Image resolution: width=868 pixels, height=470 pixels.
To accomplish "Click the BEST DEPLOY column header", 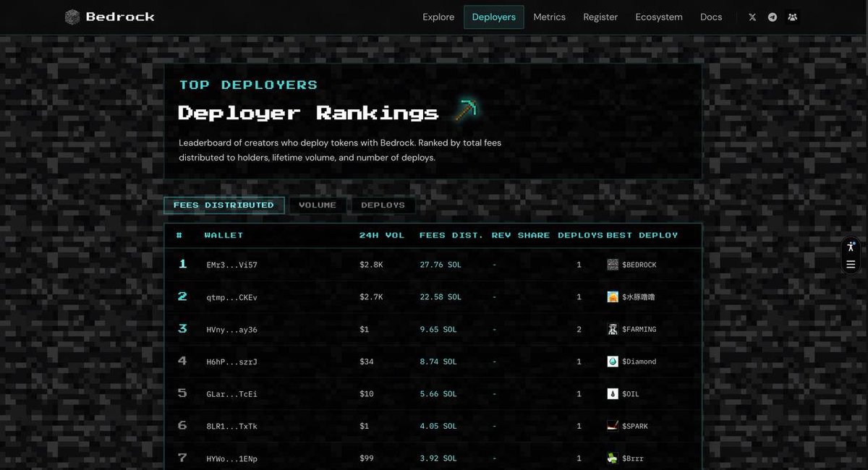I will [642, 235].
